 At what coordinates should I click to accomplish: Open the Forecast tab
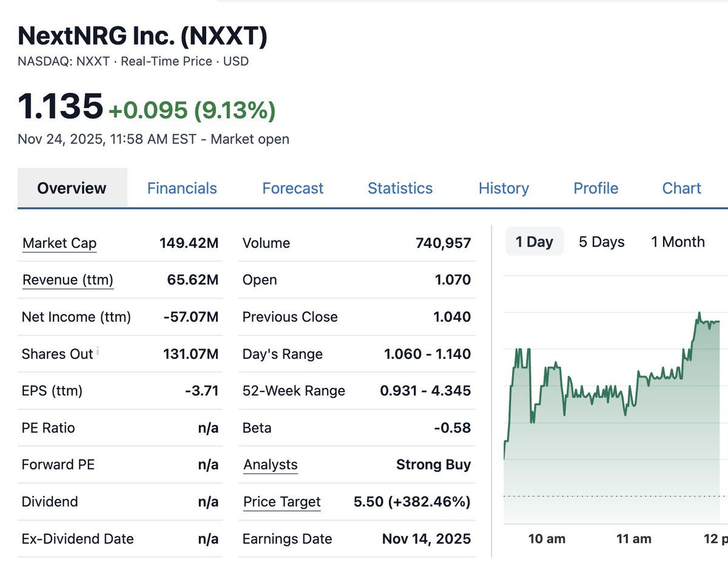click(x=293, y=188)
